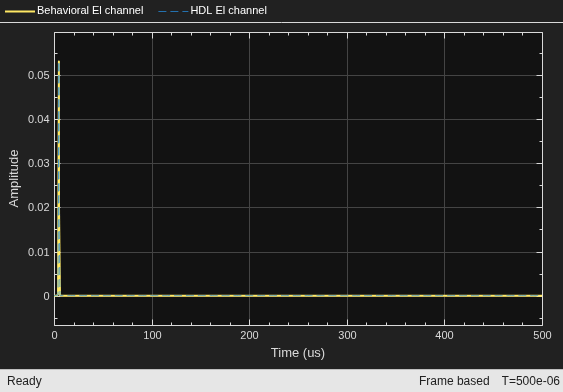The height and width of the screenshot is (392, 563).
Task: Click the 0.05 amplitude tick label
Action: 38,75
